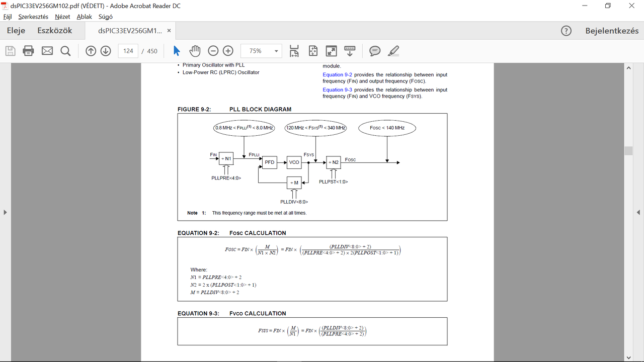The width and height of the screenshot is (644, 362).
Task: Click the 'FIGURE 9-2:' caption text
Action: (x=194, y=110)
